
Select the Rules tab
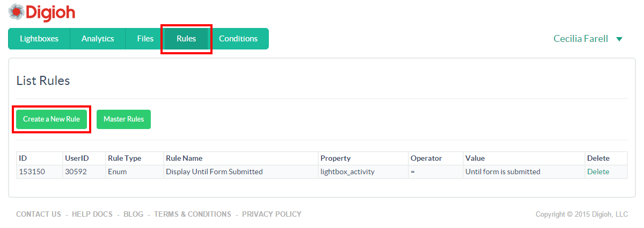point(186,39)
